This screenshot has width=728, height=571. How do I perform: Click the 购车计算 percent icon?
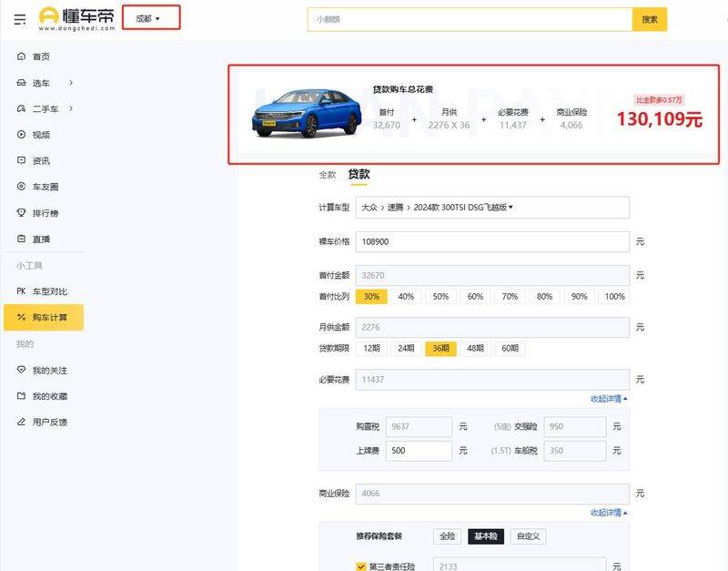[x=21, y=317]
